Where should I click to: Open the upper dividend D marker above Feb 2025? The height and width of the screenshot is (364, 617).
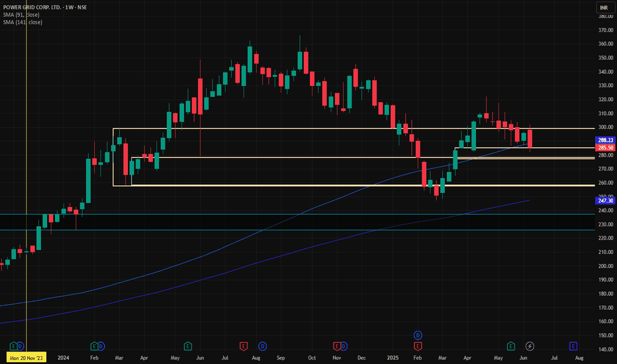click(x=418, y=336)
